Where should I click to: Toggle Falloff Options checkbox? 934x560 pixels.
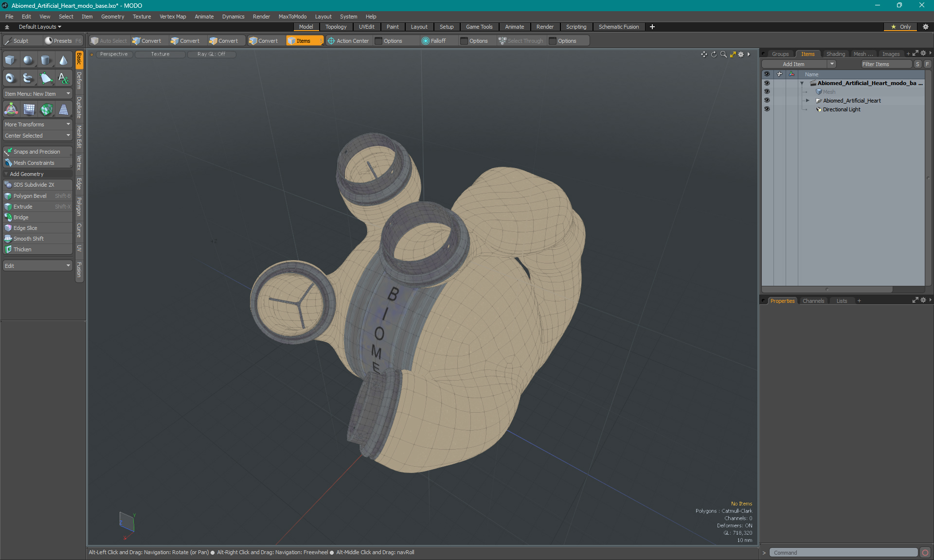coord(464,41)
